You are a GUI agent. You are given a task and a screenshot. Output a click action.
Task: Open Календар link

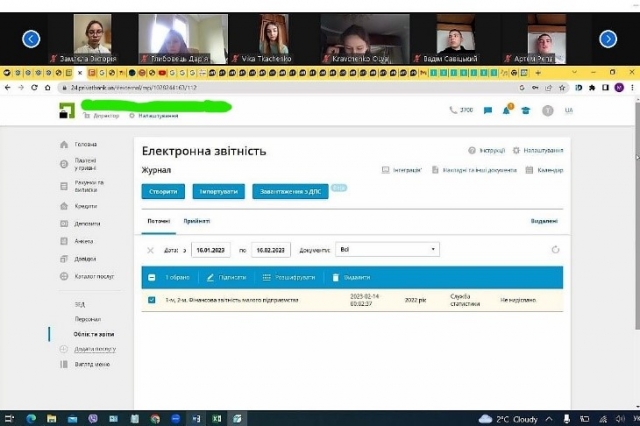pos(544,170)
